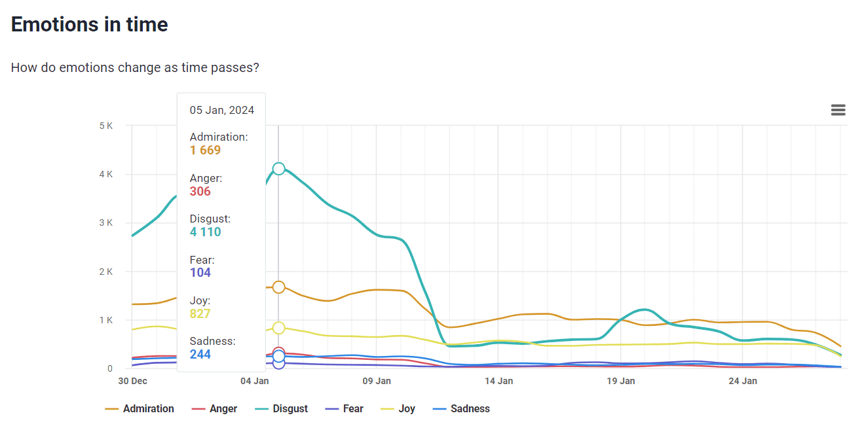Click the 30 Dec x-axis label

pyautogui.click(x=132, y=381)
